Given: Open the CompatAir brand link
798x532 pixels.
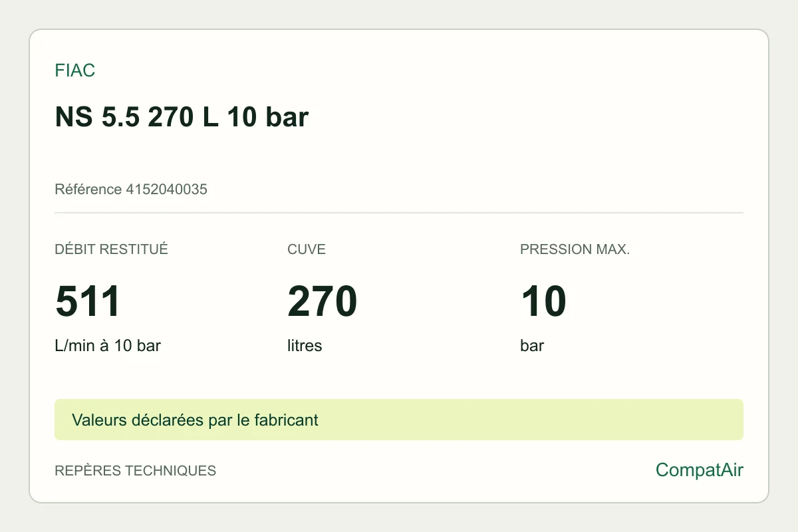Looking at the screenshot, I should click(x=700, y=471).
